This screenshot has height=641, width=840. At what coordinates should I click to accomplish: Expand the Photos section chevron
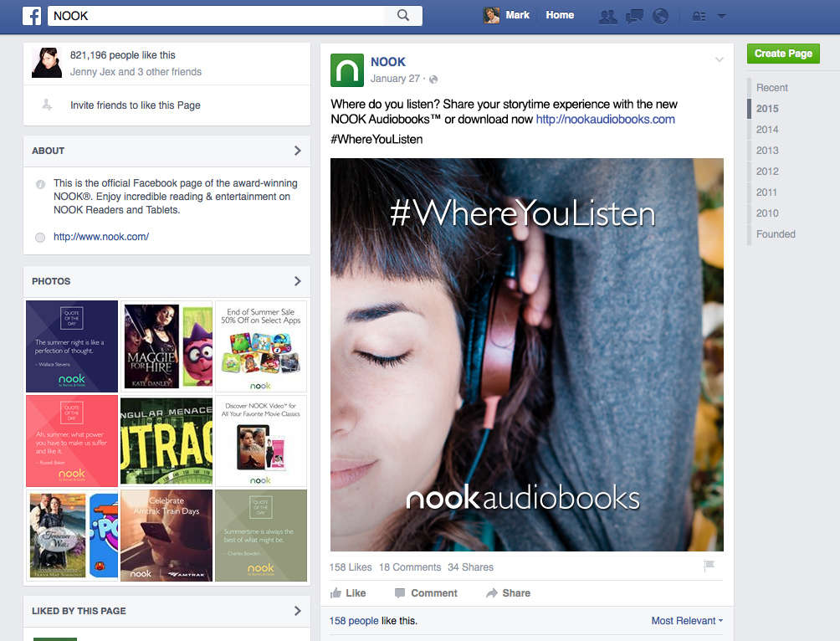pos(298,281)
